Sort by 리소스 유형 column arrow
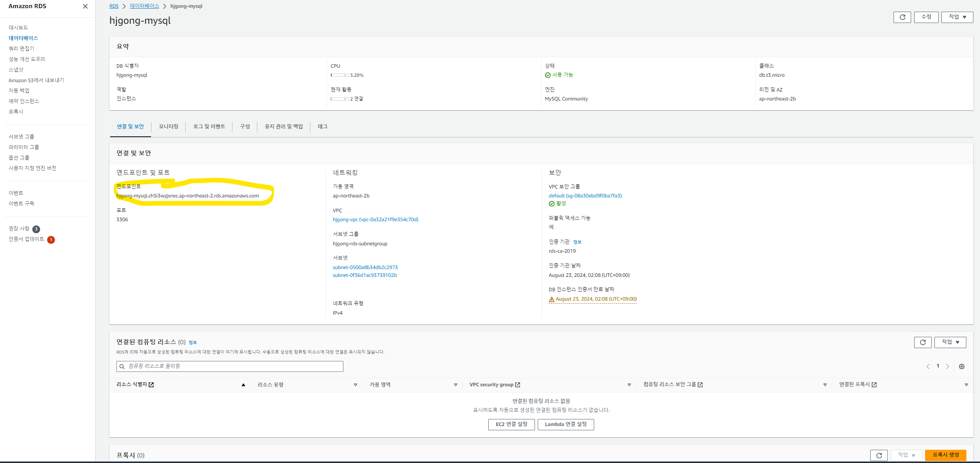Image resolution: width=980 pixels, height=463 pixels. 355,385
